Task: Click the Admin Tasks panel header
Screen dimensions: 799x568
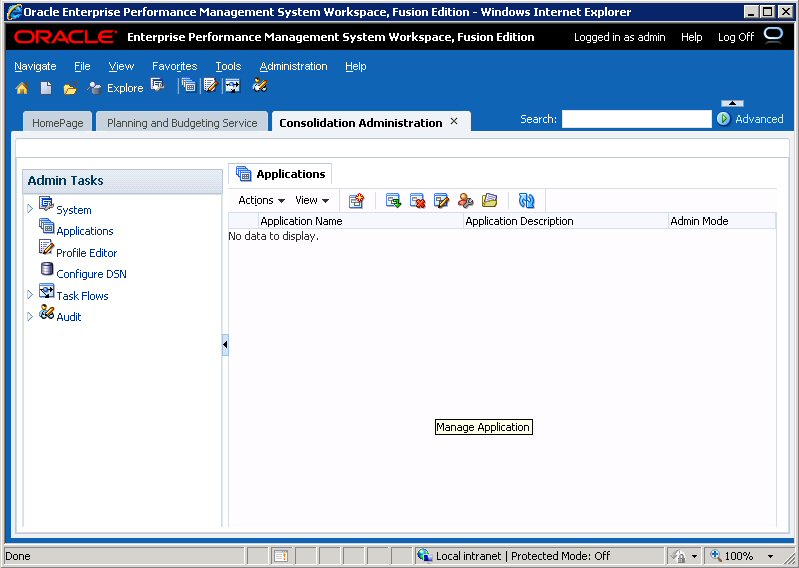Action: tap(122, 181)
